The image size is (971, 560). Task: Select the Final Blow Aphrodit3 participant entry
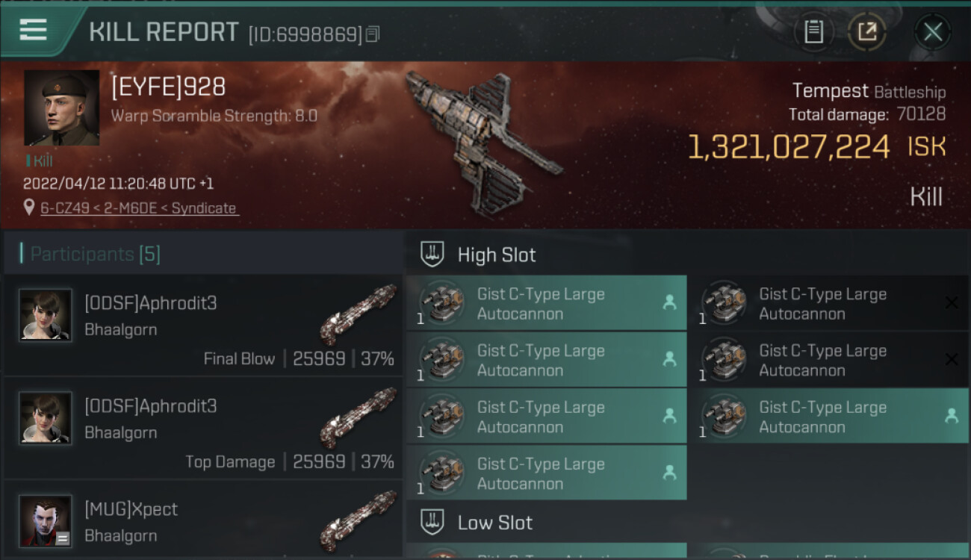203,325
